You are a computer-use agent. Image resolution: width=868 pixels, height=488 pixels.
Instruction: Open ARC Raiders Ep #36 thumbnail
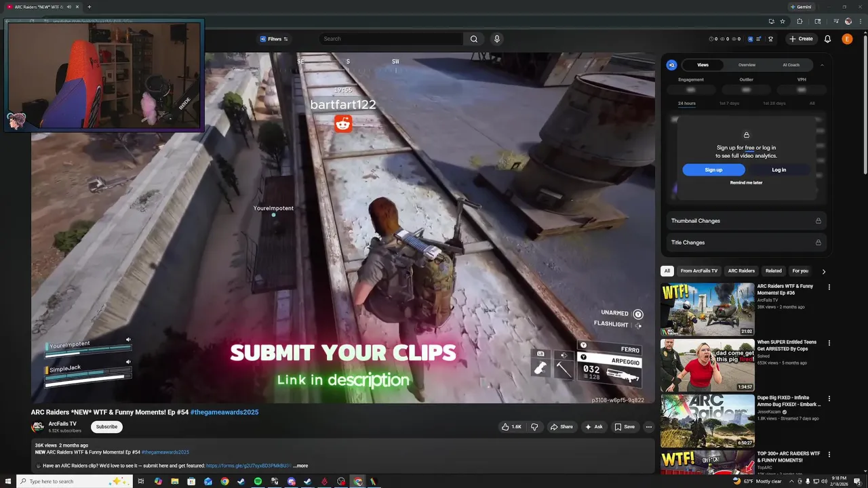pos(707,309)
